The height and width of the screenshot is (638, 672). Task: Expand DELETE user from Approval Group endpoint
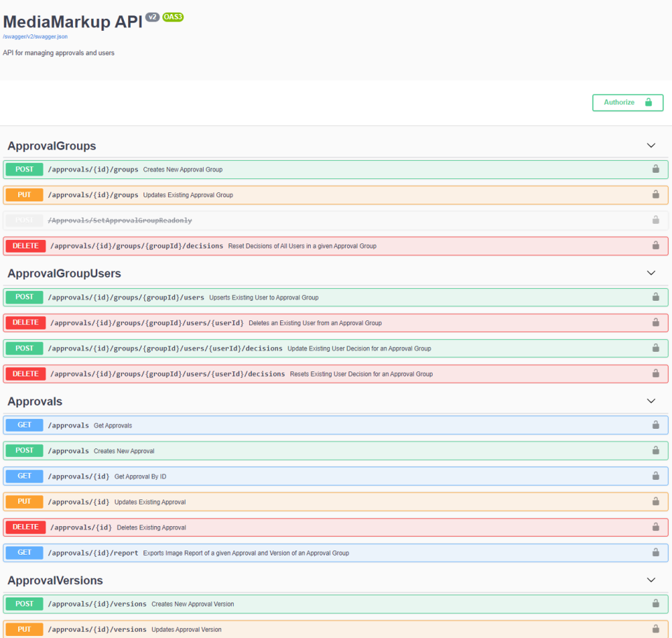pos(335,323)
